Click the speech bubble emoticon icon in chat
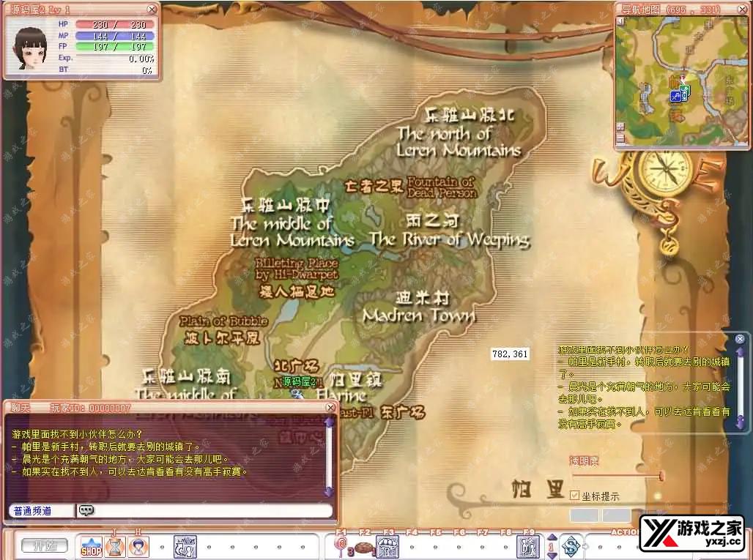This screenshot has width=753, height=560. (x=86, y=510)
